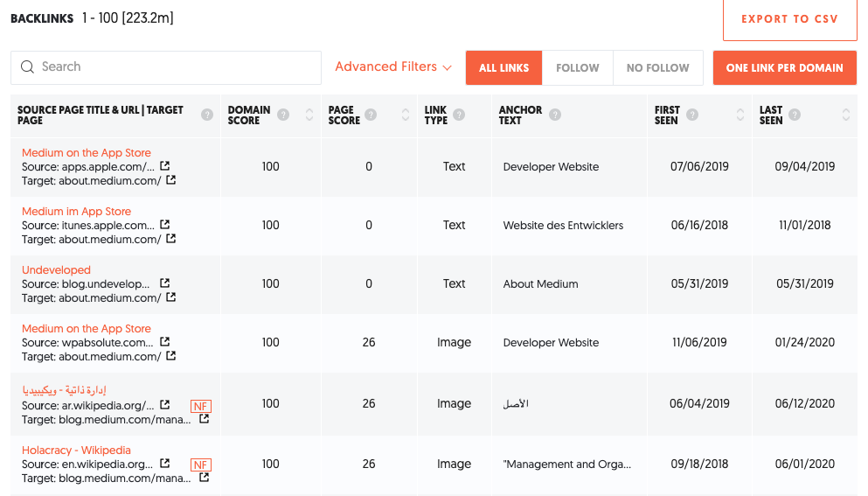Expand Advanced Filters dropdown
Screen dimensions: 868x496
(x=393, y=67)
